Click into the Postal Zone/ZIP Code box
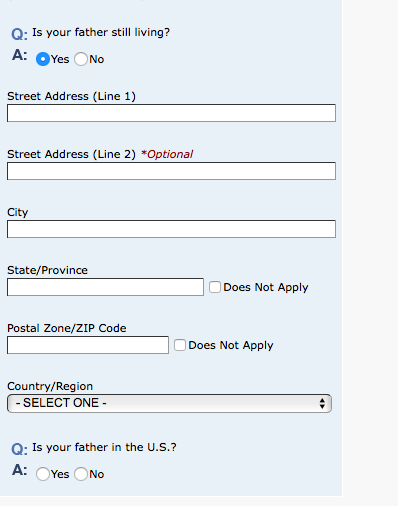This screenshot has height=506, width=398. (x=88, y=345)
